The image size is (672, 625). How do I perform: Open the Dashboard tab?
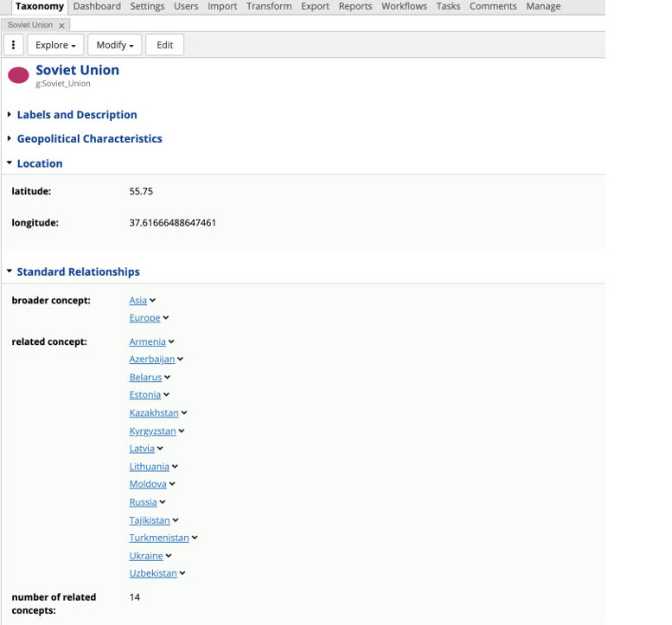pos(97,6)
